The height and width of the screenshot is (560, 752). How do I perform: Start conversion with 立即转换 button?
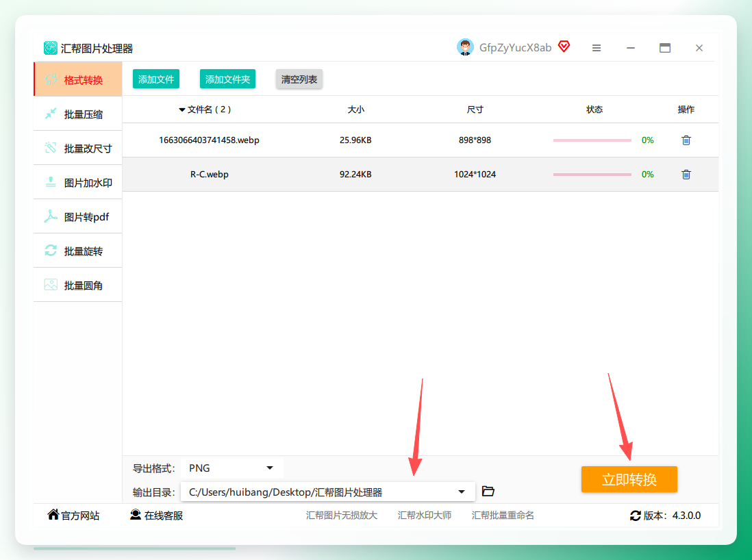[x=629, y=479]
